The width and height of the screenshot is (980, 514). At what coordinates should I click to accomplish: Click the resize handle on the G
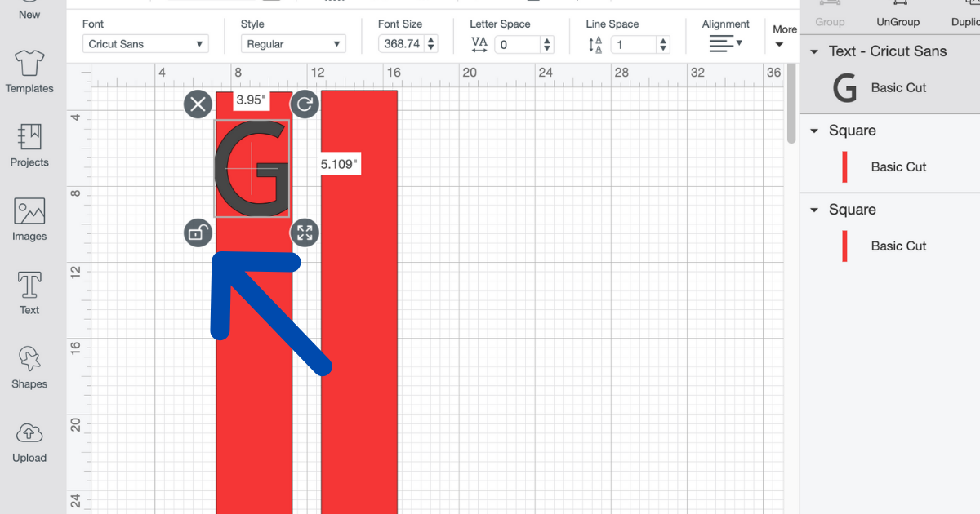coord(305,233)
